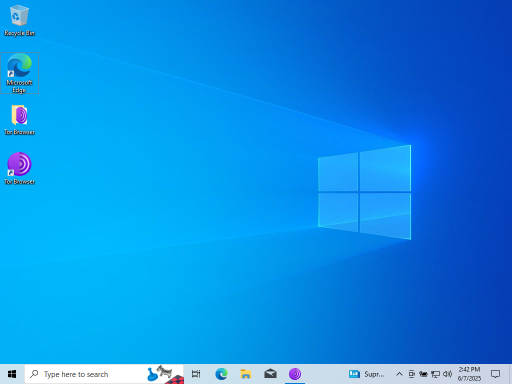512x384 pixels.
Task: Click the Type here to search box
Action: point(104,374)
